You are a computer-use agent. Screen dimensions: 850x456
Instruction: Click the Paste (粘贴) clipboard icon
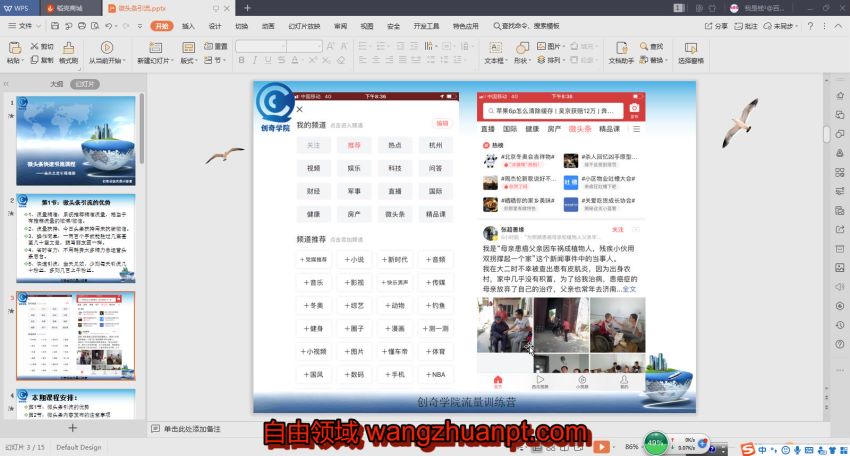tap(15, 48)
